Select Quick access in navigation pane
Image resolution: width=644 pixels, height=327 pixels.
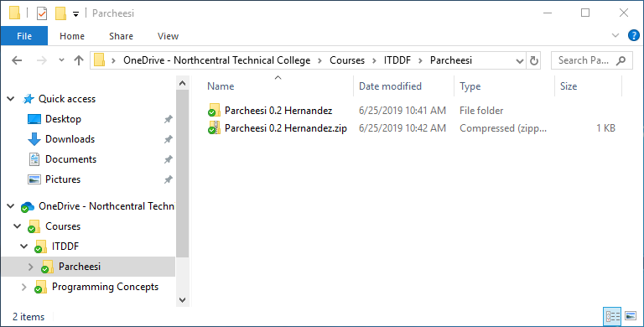67,99
